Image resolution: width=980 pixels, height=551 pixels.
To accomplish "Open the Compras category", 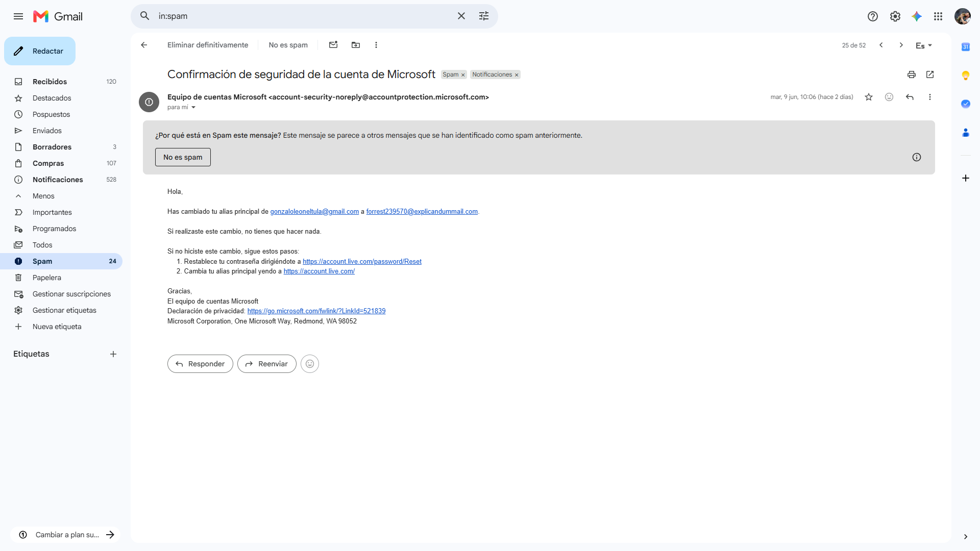I will point(61,163).
